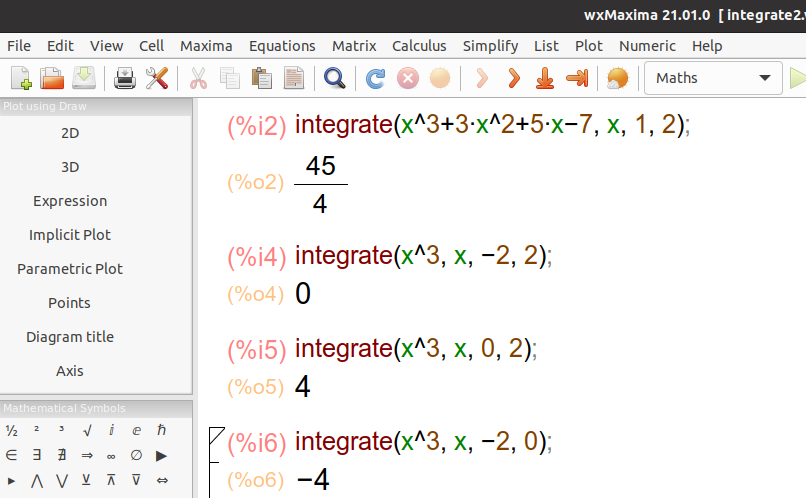Insert the superscript 3 symbol
Image resolution: width=806 pixels, height=498 pixels.
(61, 429)
